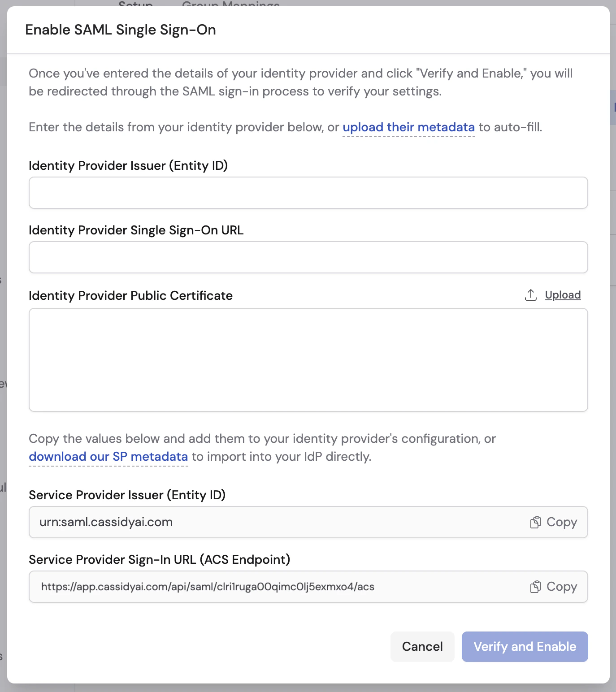
Task: Click the copy icon beside urn:saml.cassidyai.com
Action: click(x=536, y=522)
